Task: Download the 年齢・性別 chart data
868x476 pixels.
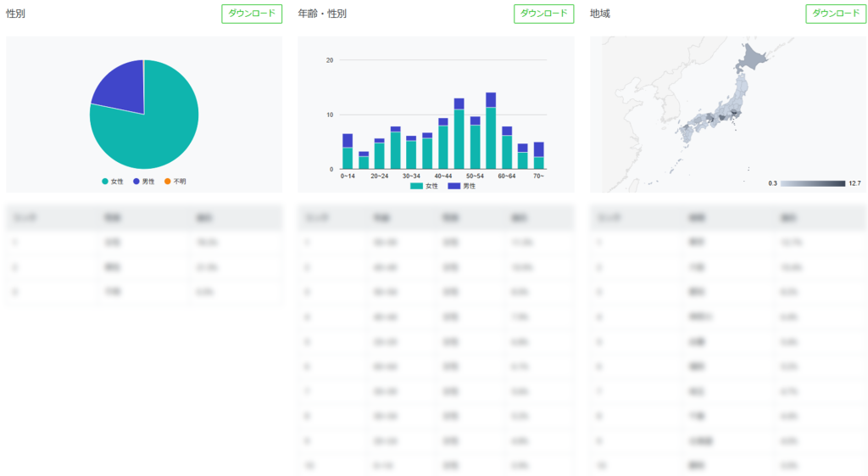Action: [543, 14]
